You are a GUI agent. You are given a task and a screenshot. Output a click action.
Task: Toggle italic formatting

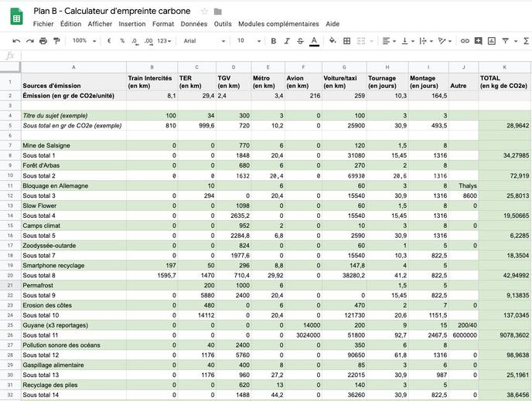tap(287, 41)
